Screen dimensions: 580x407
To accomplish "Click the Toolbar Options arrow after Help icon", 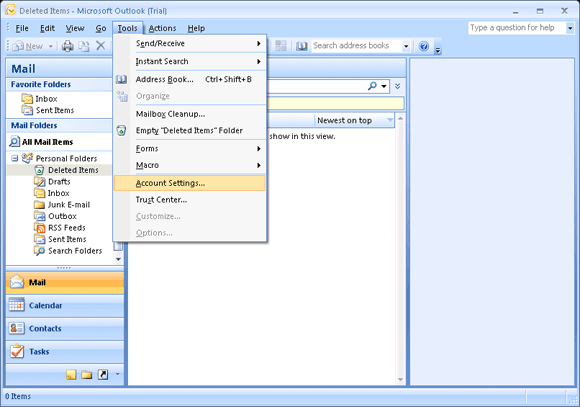I will [x=438, y=49].
